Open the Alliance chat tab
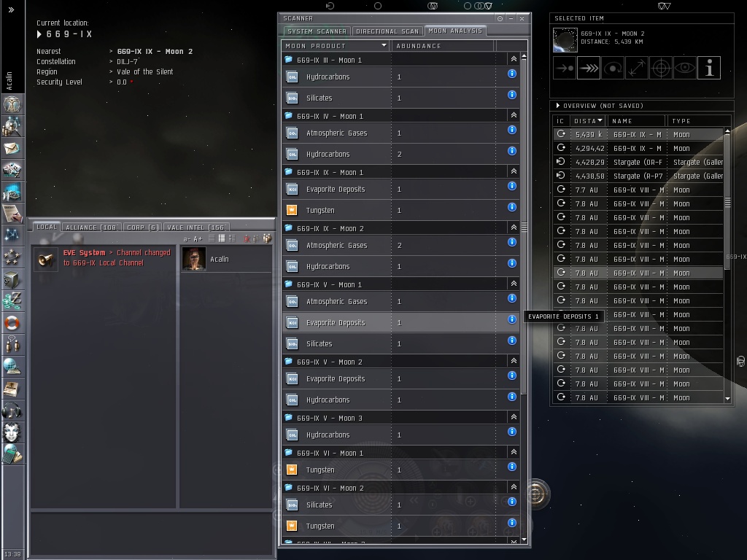Viewport: 747px width, 560px height. tap(91, 227)
